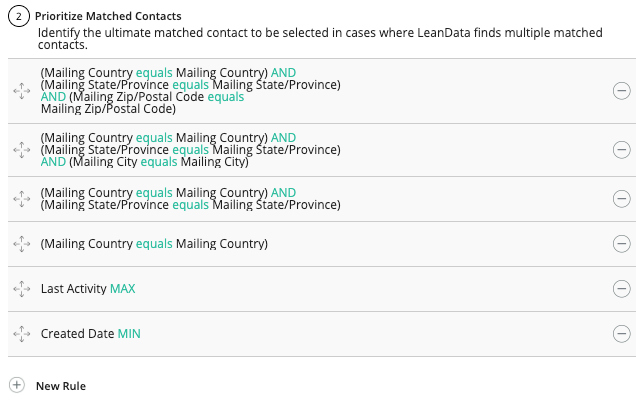
Task: Remove the Country and State/Province only rule
Action: coord(621,199)
